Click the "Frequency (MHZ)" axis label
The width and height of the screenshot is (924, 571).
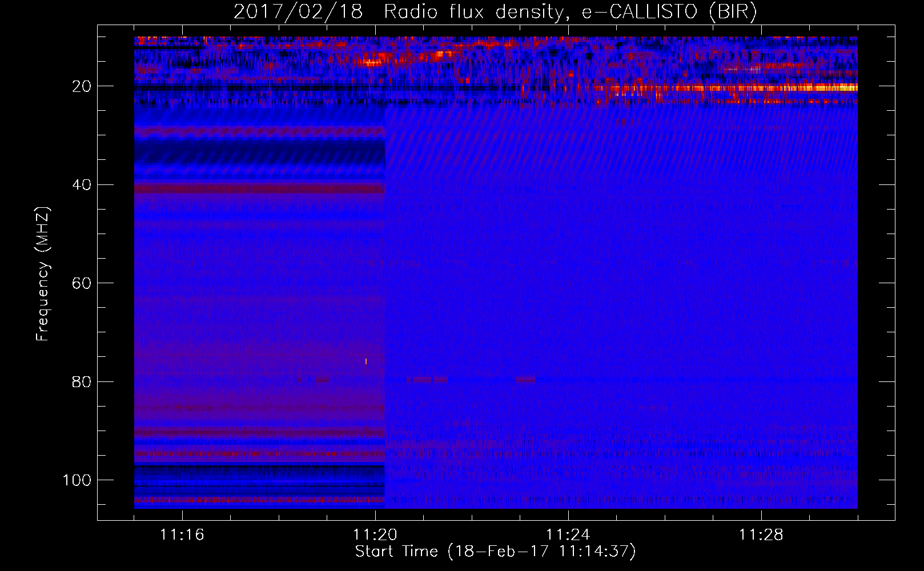pos(43,274)
